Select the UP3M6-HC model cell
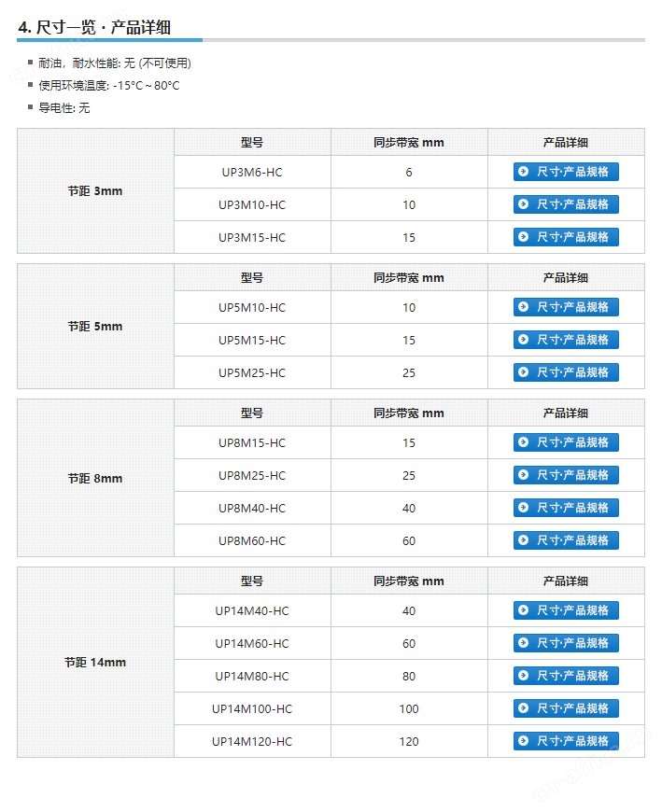 [252, 172]
